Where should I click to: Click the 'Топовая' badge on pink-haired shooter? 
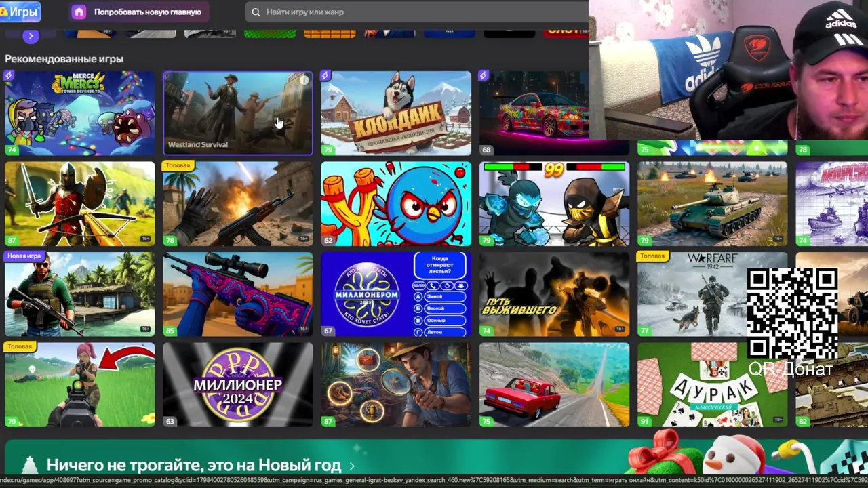tap(20, 347)
